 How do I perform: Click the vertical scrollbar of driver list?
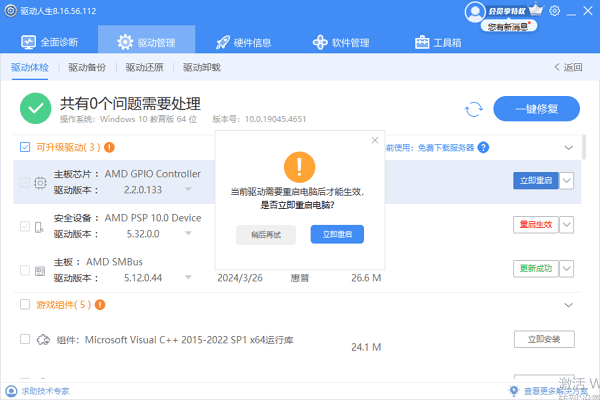click(x=584, y=147)
